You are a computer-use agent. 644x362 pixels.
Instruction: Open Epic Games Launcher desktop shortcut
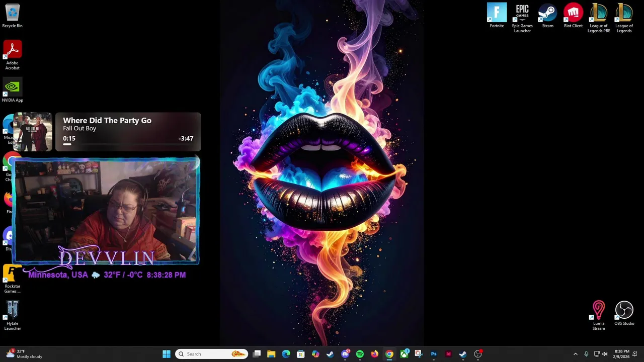pos(522,18)
